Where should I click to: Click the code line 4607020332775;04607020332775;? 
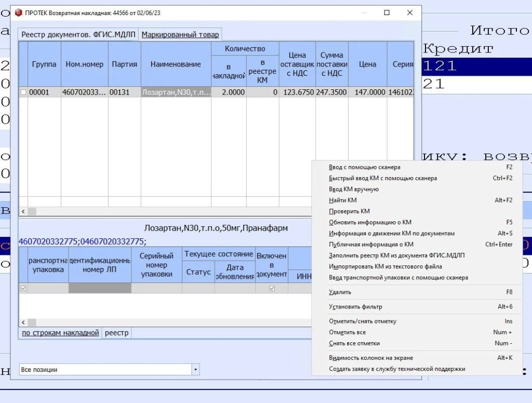83,241
